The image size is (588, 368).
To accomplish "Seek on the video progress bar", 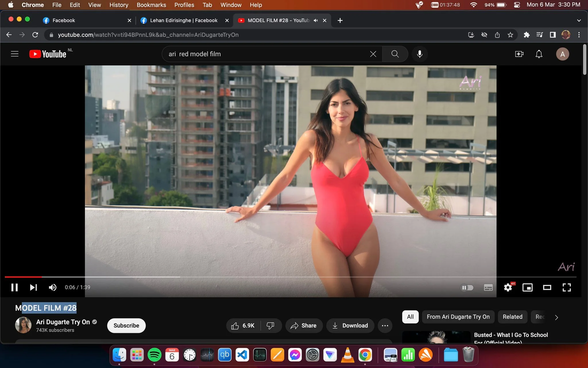I will click(291, 277).
